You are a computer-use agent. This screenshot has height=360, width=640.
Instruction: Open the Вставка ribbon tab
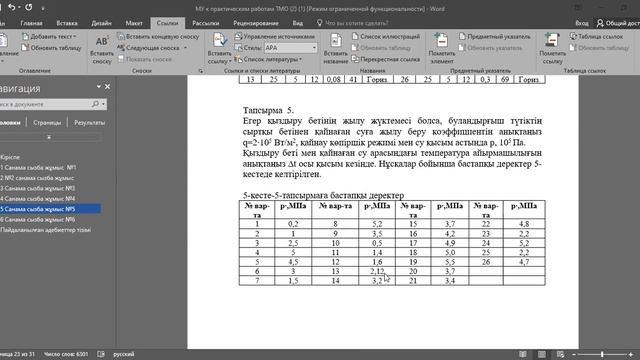point(67,23)
